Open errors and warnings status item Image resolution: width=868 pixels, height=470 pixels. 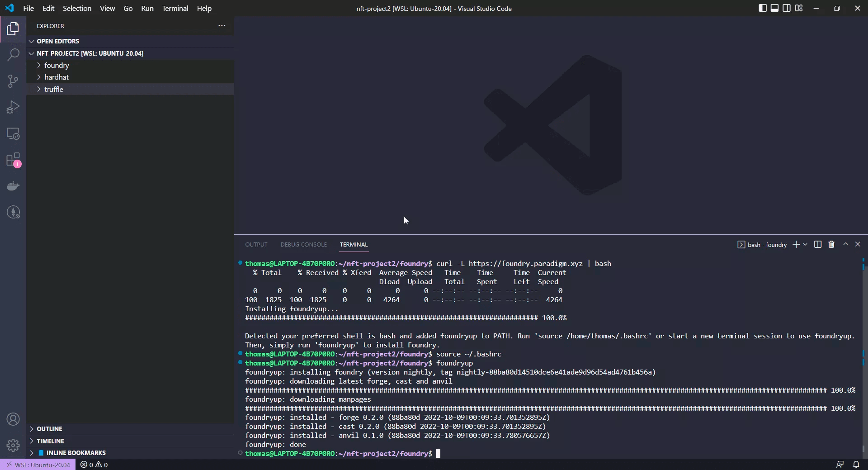click(94, 465)
